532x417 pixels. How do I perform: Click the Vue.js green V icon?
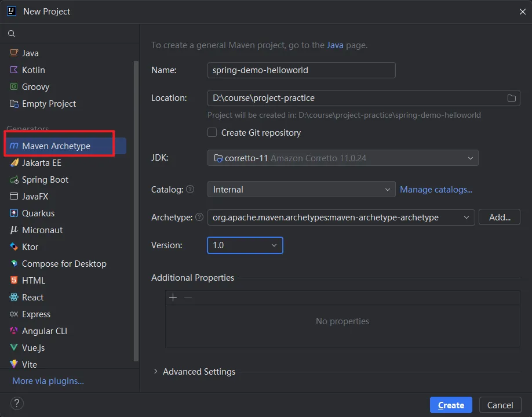point(14,347)
